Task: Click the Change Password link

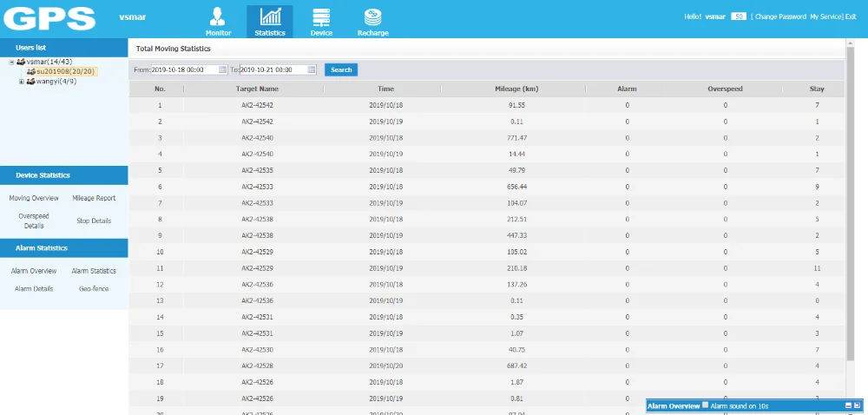Action: pyautogui.click(x=780, y=16)
